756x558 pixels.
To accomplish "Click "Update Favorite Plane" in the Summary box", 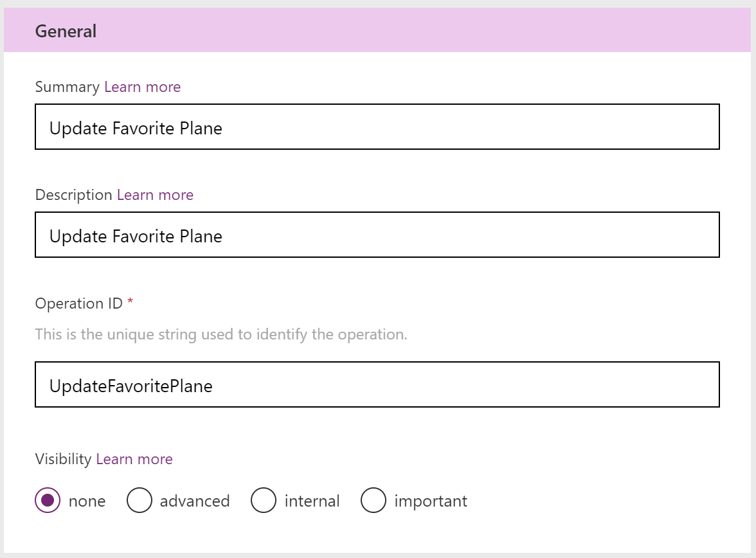I will pos(135,128).
